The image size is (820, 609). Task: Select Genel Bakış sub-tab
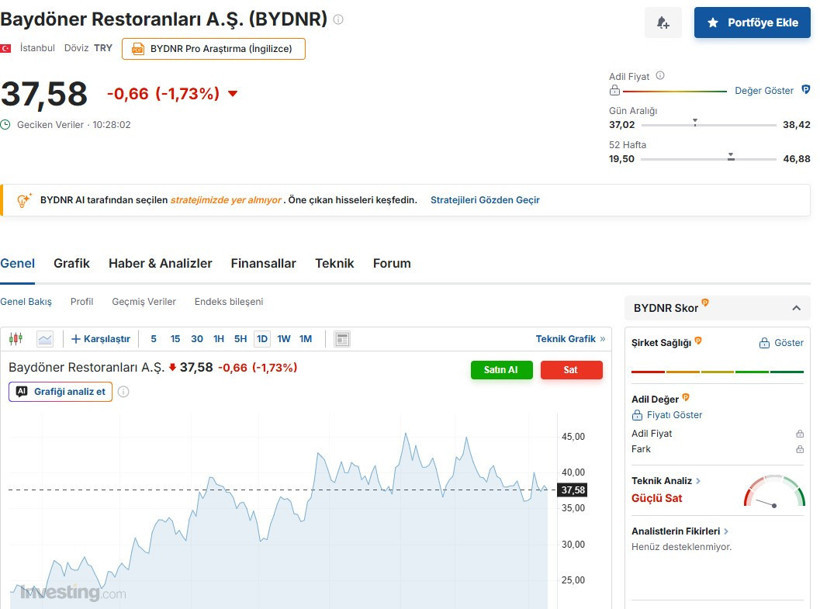click(26, 302)
